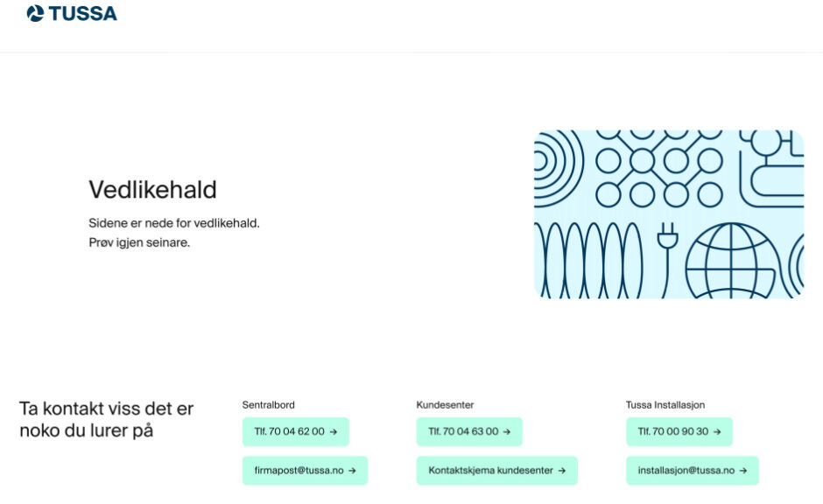Click arrow icon beside installasjon@tussa.no

743,471
